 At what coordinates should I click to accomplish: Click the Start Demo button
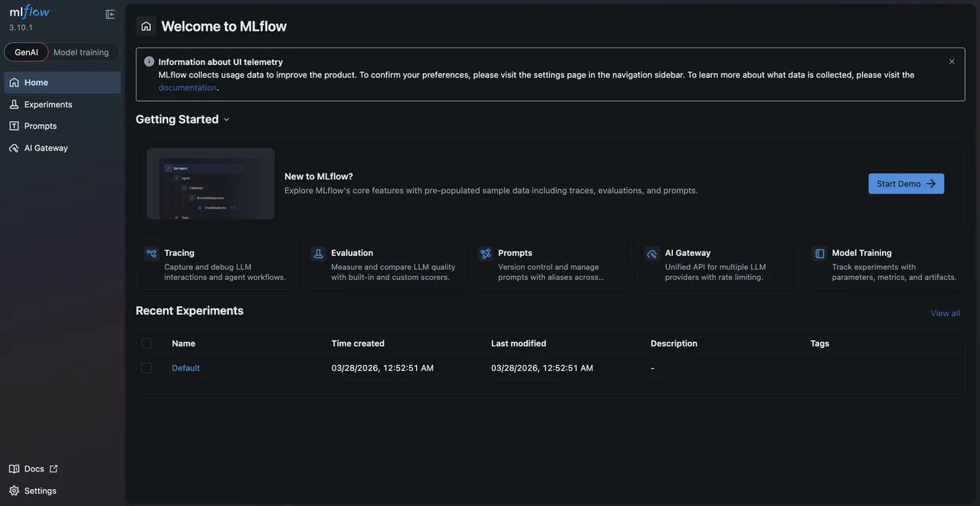tap(906, 184)
